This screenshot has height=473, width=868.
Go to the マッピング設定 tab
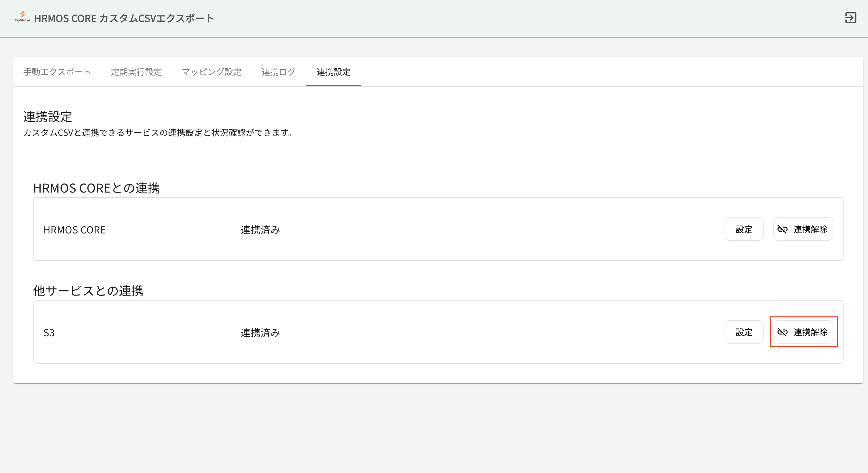pyautogui.click(x=212, y=72)
